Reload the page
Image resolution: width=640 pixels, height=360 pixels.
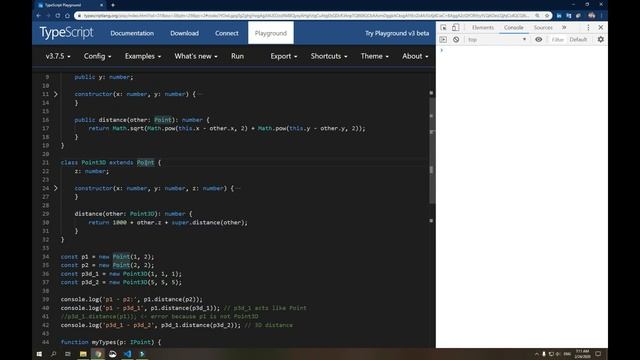point(58,16)
